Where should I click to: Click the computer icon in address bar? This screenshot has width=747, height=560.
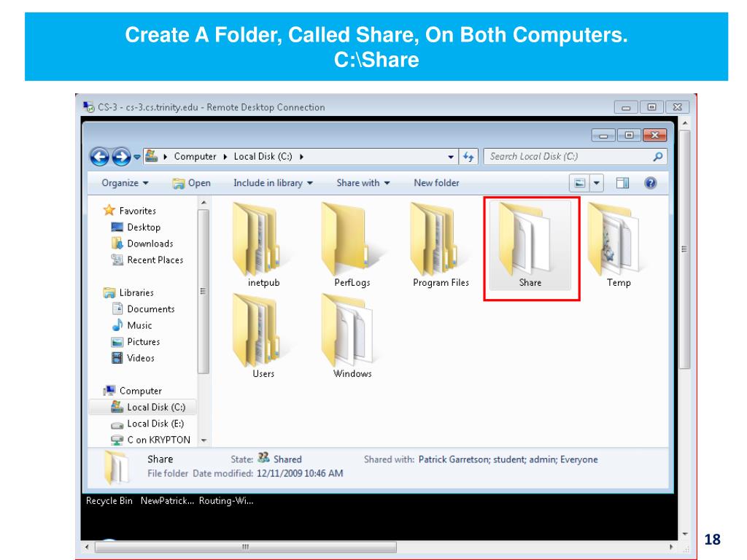point(152,156)
